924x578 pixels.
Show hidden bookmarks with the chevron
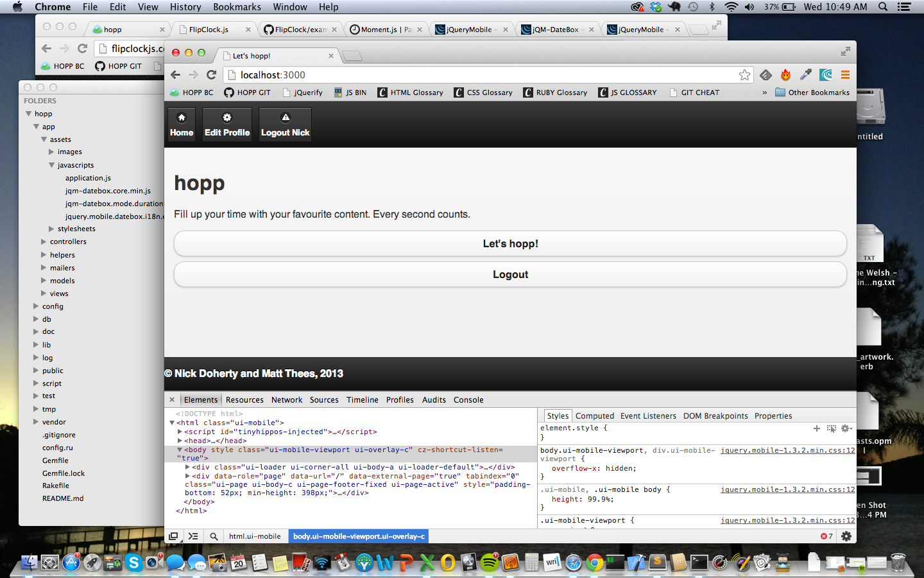764,92
